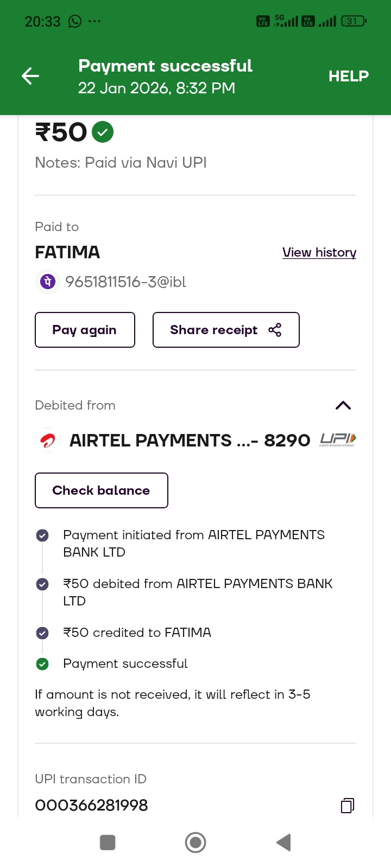The height and width of the screenshot is (868, 391).
Task: Tap the green Payment successful step checkmark
Action: coord(42,664)
